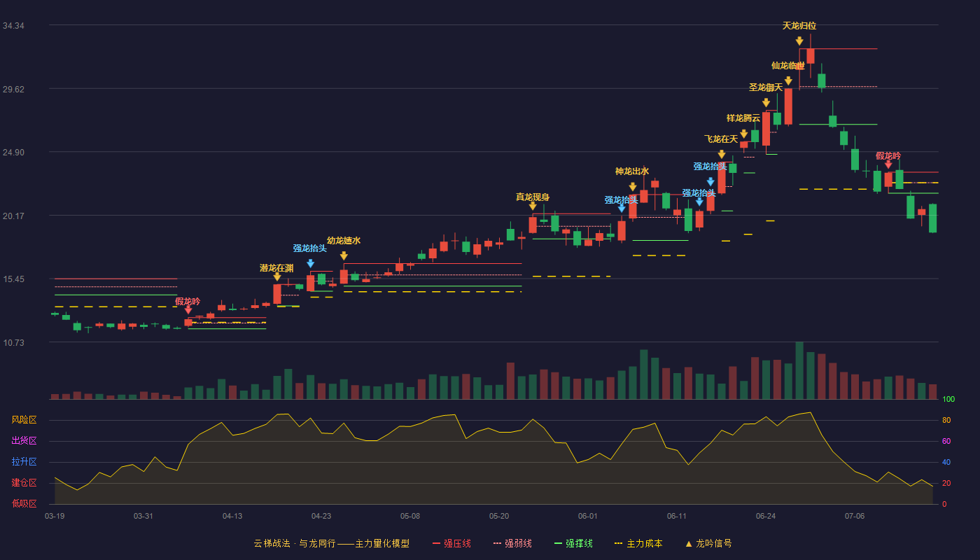This screenshot has width=980, height=560.
Task: Click the 06-24 date label
Action: (x=766, y=516)
